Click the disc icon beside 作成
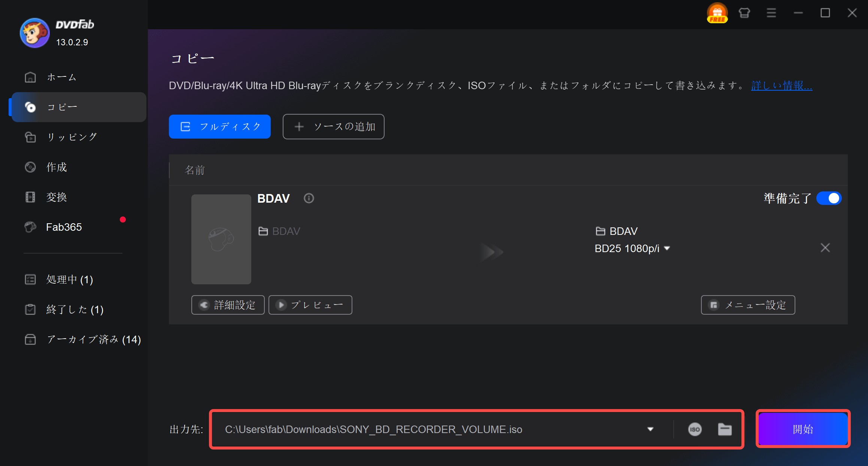Viewport: 868px width, 466px height. pos(30,167)
